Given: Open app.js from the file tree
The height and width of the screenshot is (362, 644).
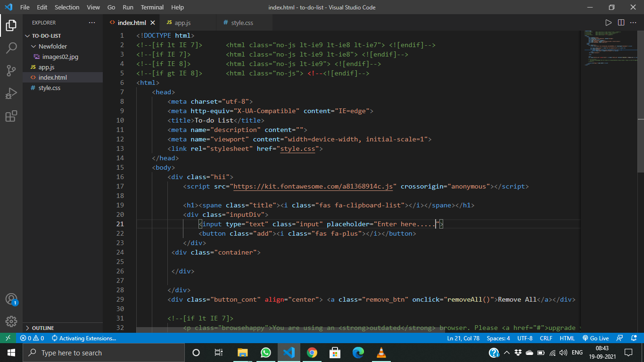Looking at the screenshot, I should pos(46,67).
